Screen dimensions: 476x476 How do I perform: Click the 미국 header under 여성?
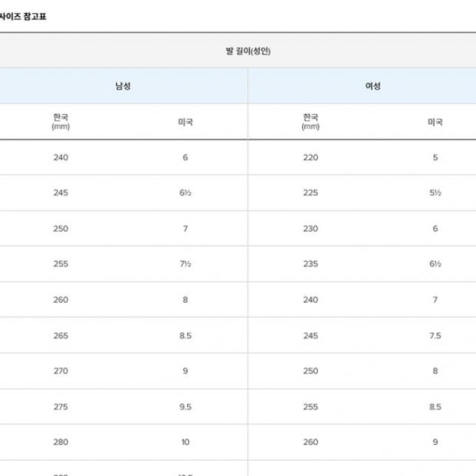(x=435, y=122)
